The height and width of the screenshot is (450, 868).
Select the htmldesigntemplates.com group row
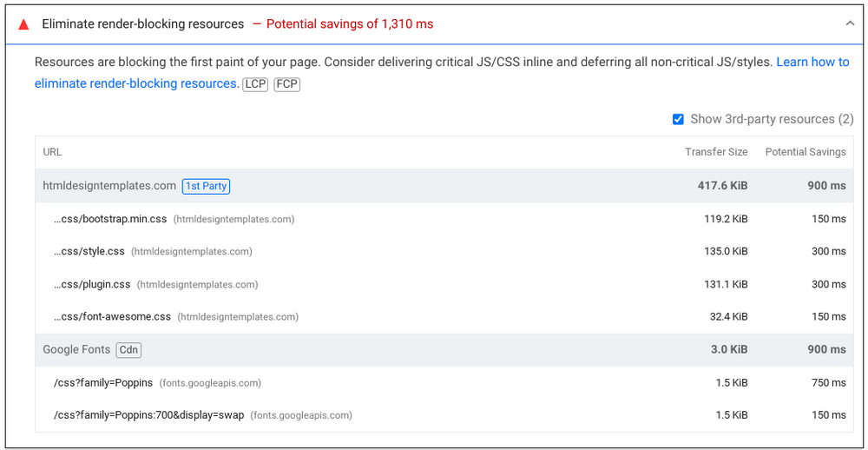108,186
